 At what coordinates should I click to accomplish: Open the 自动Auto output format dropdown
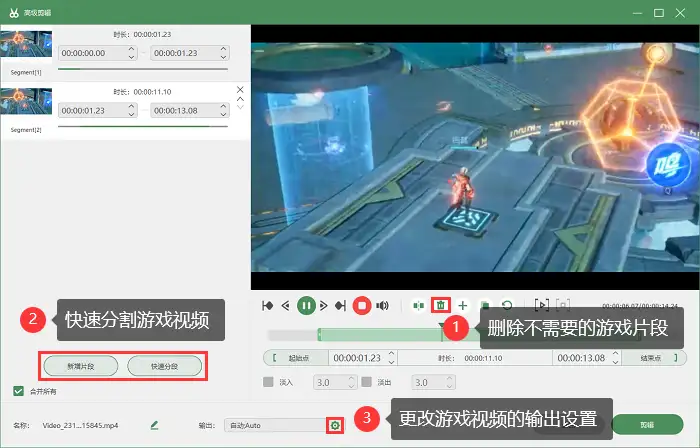click(276, 426)
